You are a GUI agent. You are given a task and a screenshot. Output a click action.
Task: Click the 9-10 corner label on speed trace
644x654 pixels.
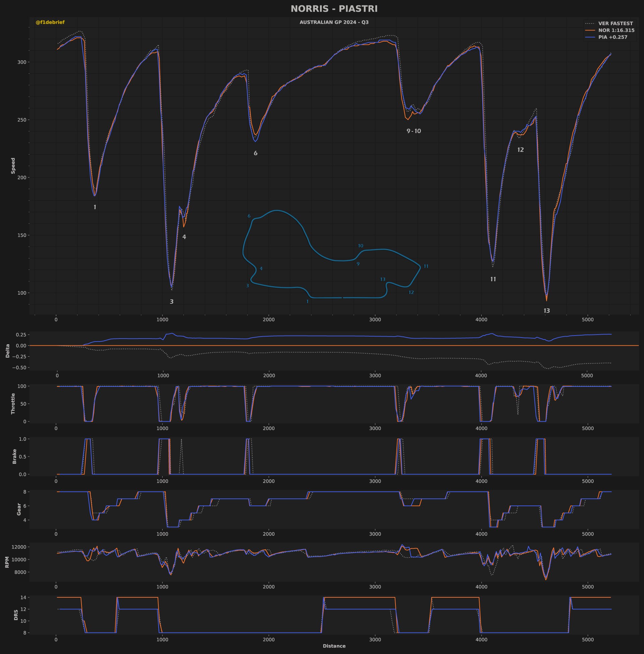[x=414, y=131]
